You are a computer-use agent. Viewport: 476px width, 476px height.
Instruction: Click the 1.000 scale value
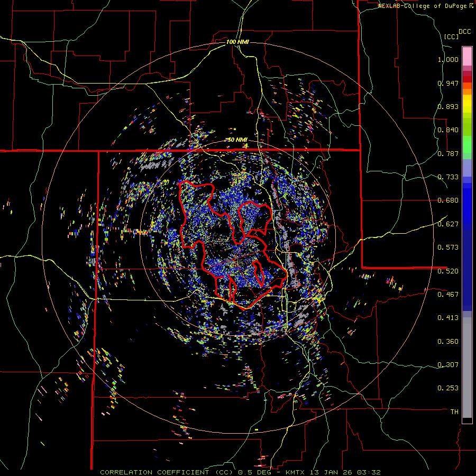click(448, 59)
